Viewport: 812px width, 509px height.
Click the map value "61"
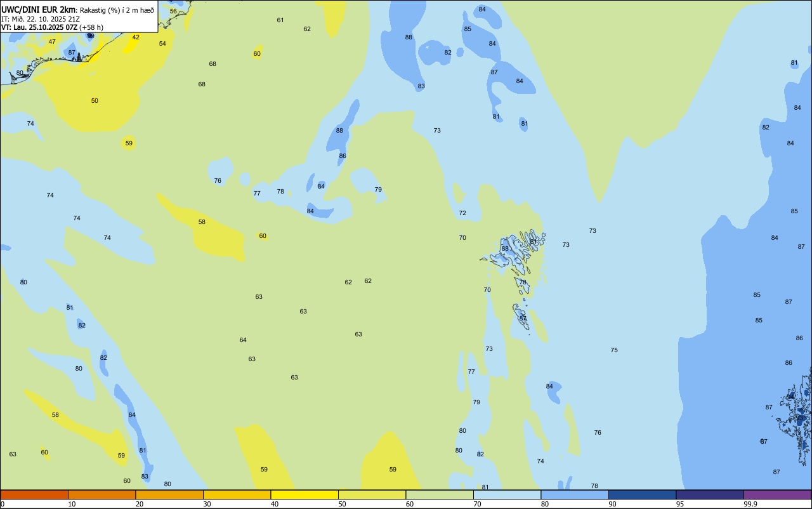click(x=280, y=20)
